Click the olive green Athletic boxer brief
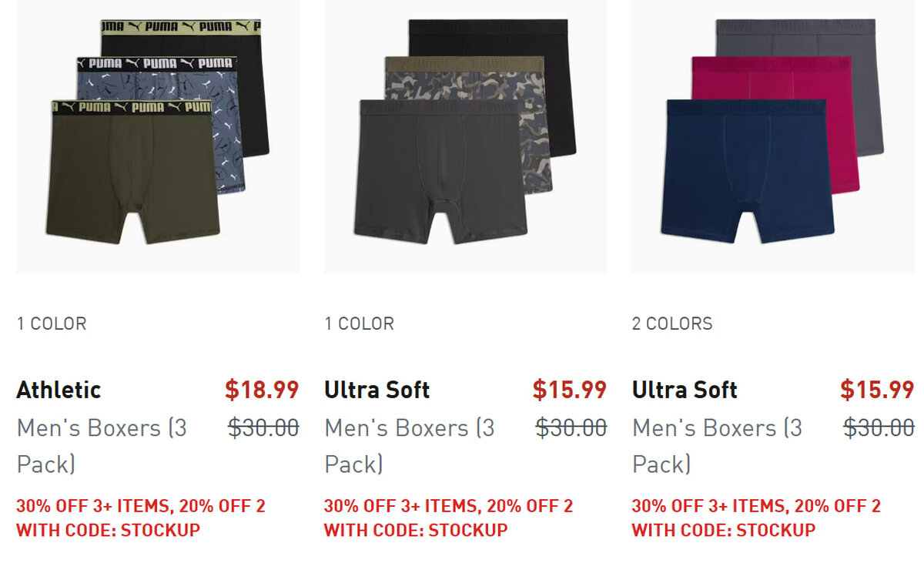Image resolution: width=924 pixels, height=563 pixels. coord(132,172)
